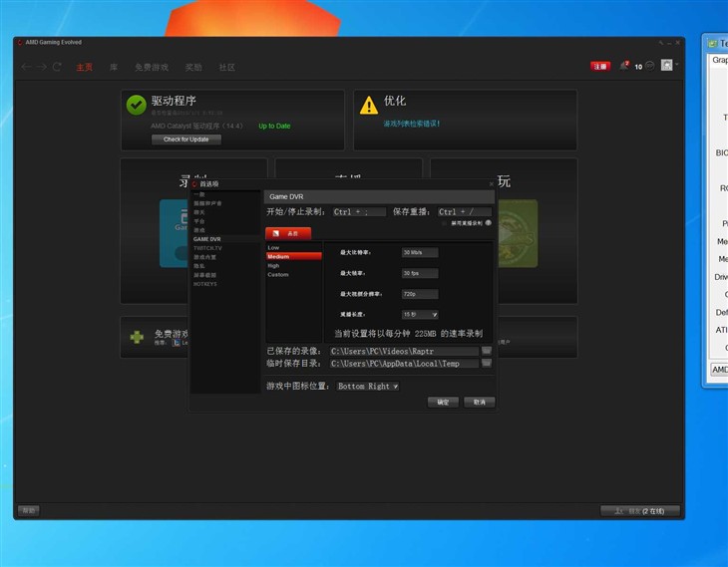Click the yellow warning optimization icon
Viewport: 728px width, 567px height.
[x=369, y=104]
